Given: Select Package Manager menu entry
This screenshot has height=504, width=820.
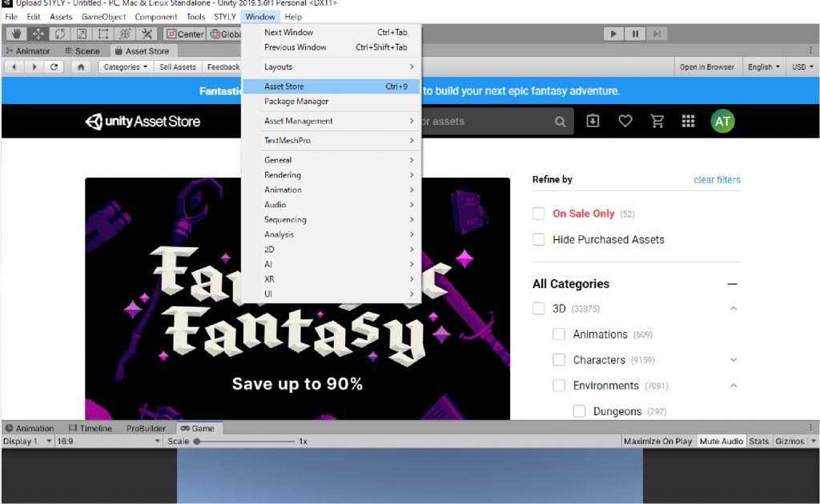Looking at the screenshot, I should tap(331, 102).
